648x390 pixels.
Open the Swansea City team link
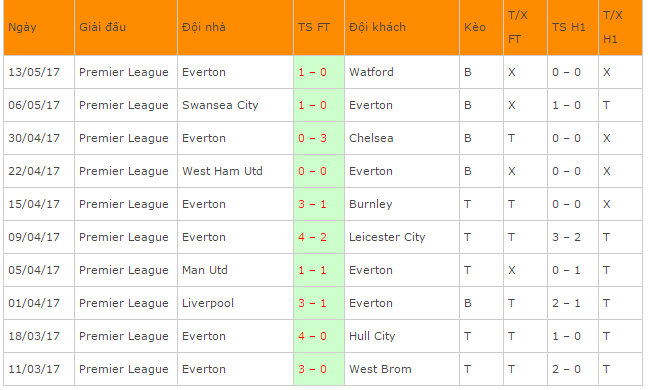coord(220,105)
